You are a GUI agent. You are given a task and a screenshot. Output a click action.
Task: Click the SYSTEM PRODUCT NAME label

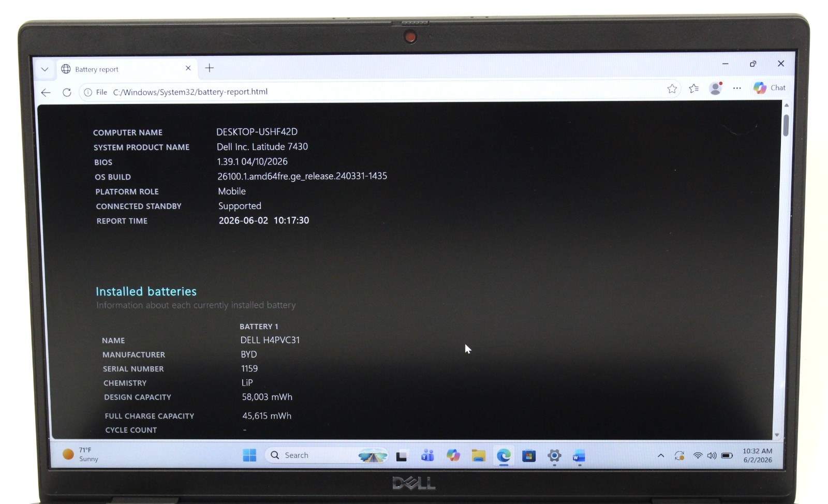point(142,147)
